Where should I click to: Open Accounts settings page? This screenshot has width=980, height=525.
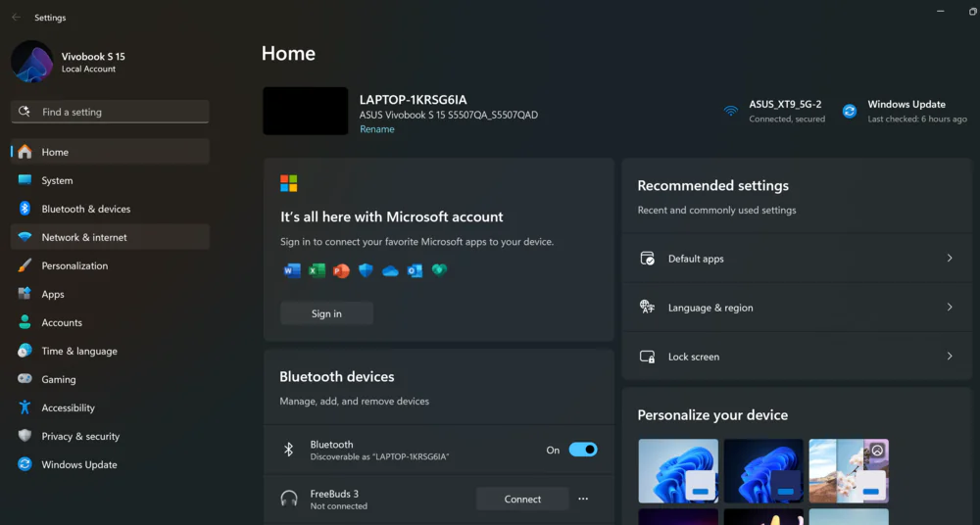coord(110,322)
